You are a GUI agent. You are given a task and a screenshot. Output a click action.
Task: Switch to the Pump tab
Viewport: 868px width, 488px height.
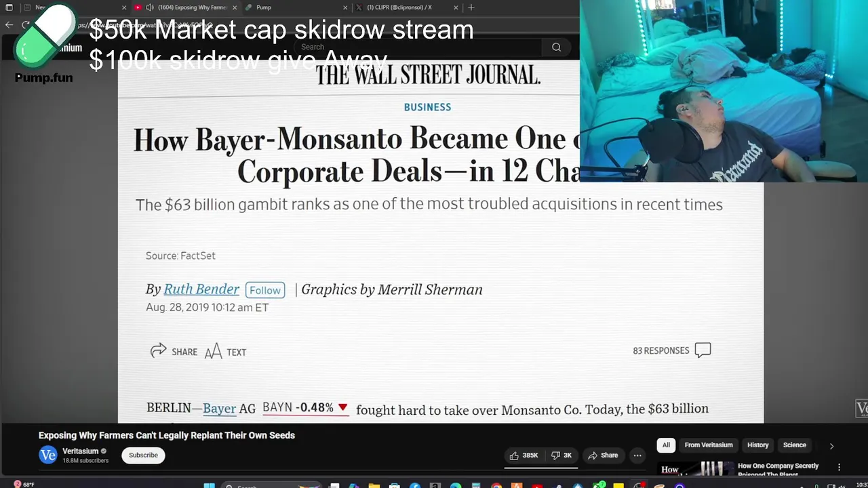pyautogui.click(x=263, y=7)
